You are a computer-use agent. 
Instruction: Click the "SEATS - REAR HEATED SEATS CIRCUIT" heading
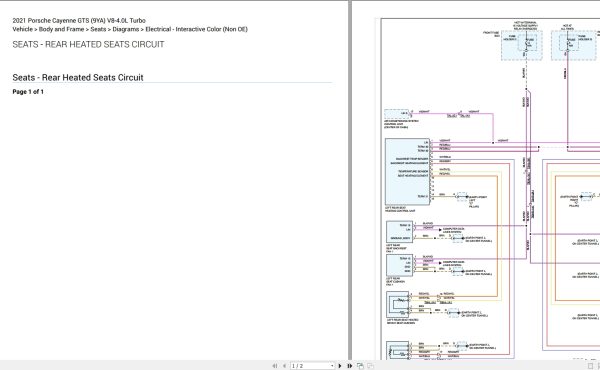point(88,44)
